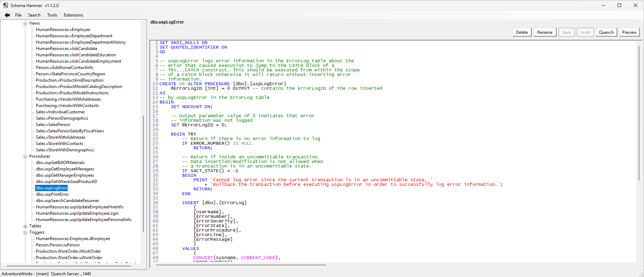
Task: Select Production.vProductModelCatalogDescription view
Action: coord(79,87)
